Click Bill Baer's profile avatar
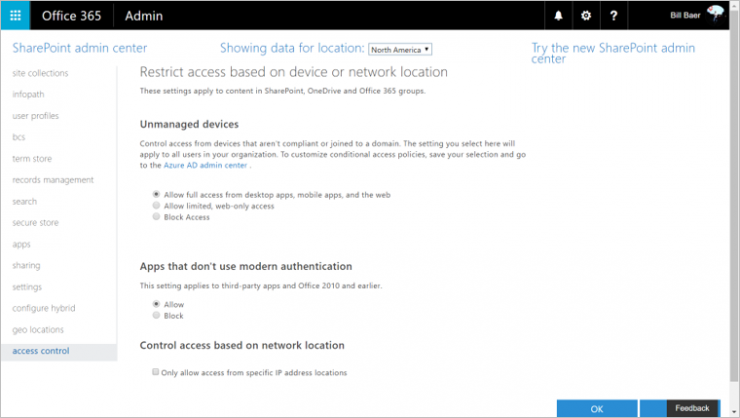Screen dimensions: 740x418 tap(715, 14)
